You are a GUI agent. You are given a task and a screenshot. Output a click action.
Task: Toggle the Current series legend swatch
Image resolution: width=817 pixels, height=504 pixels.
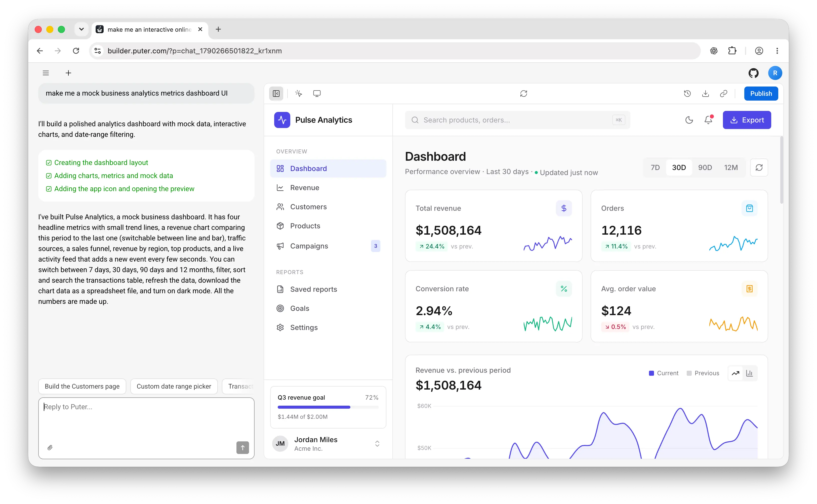651,373
